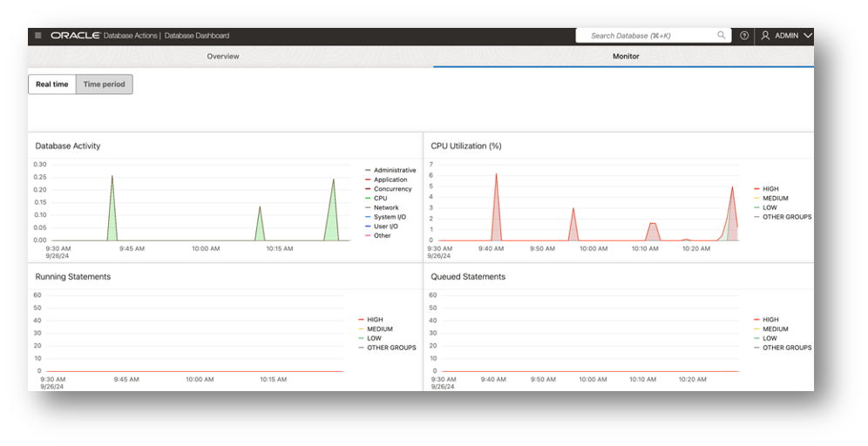Image resolution: width=868 pixels, height=446 pixels.
Task: Click the Database Activity panel title
Action: click(x=67, y=146)
